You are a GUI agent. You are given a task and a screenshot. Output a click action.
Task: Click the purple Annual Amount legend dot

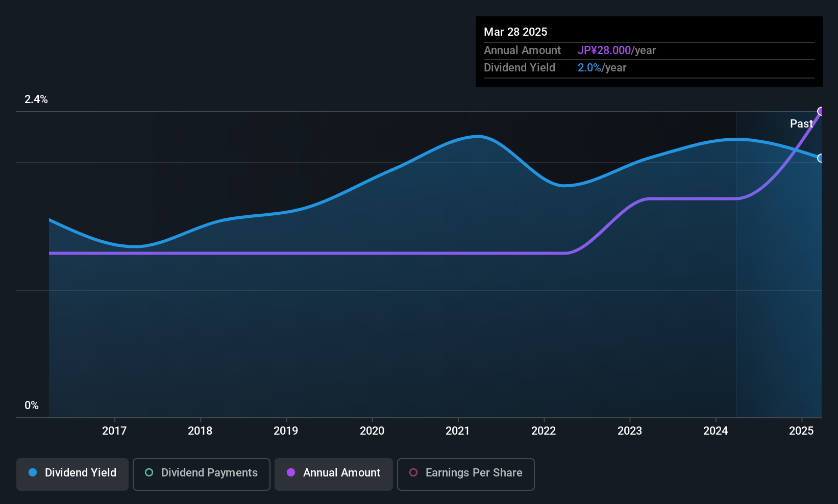click(x=291, y=472)
